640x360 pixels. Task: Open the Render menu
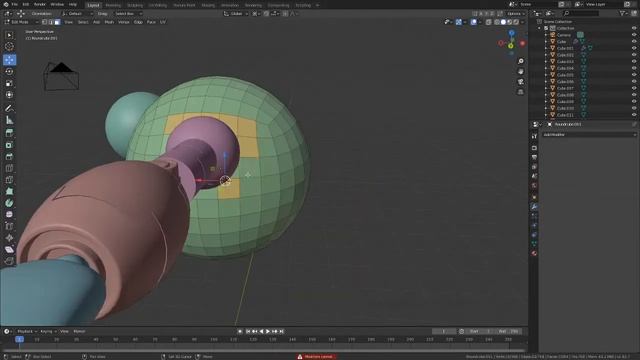(x=40, y=4)
